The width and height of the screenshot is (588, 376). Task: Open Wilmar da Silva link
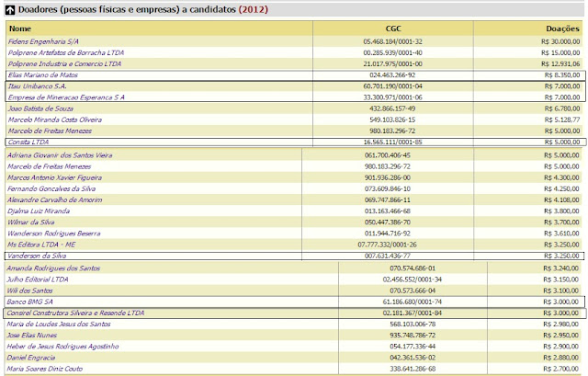click(x=30, y=222)
